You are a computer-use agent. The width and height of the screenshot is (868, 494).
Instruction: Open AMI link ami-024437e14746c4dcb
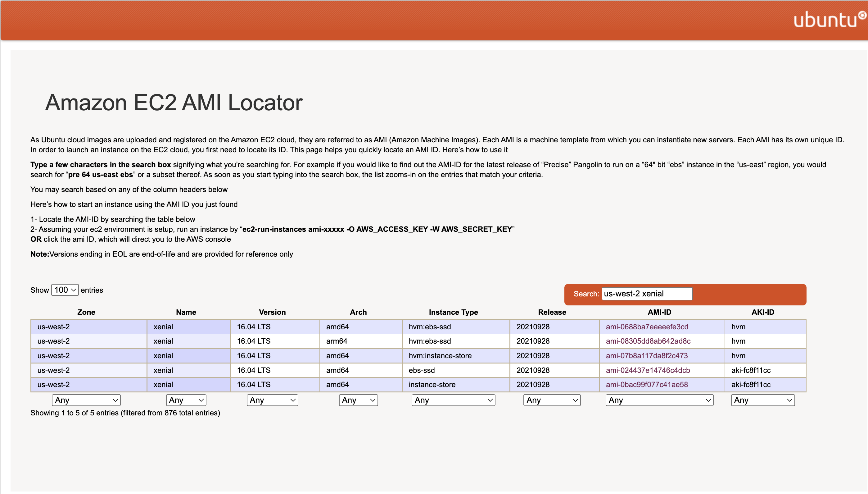(x=648, y=370)
